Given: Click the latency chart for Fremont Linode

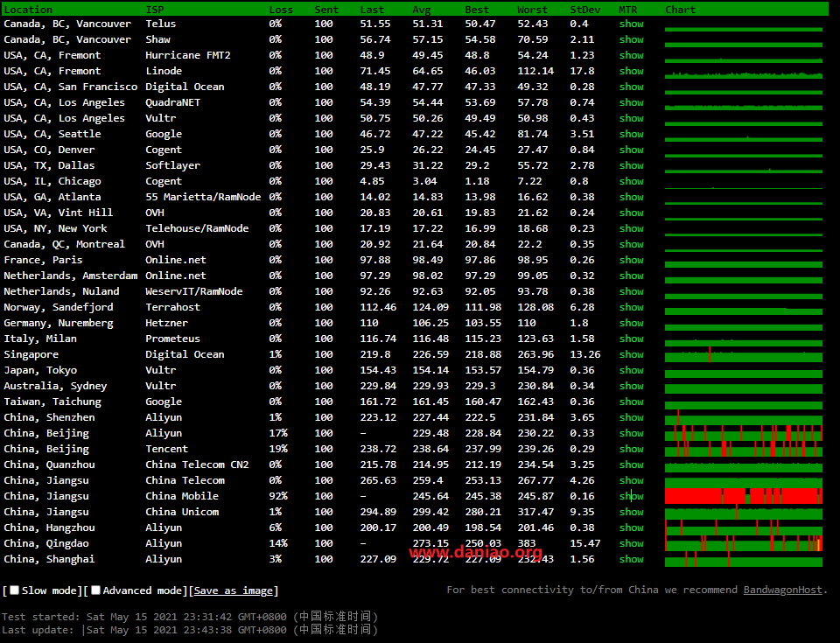Looking at the screenshot, I should tap(744, 74).
